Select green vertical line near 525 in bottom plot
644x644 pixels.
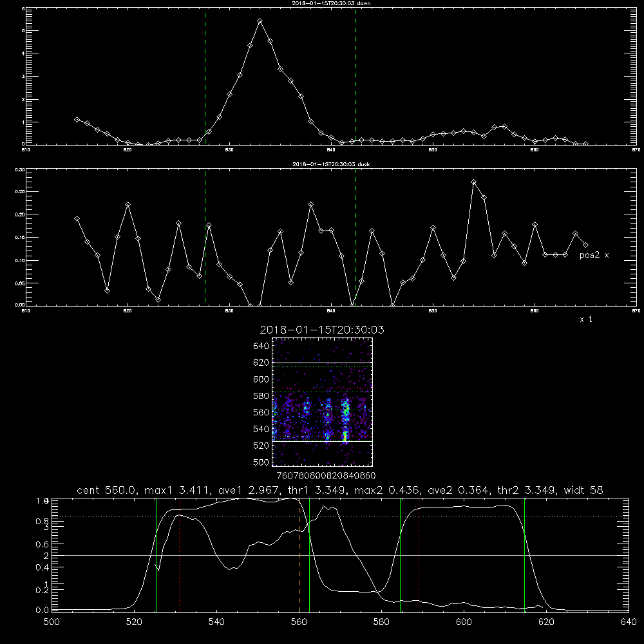156,555
